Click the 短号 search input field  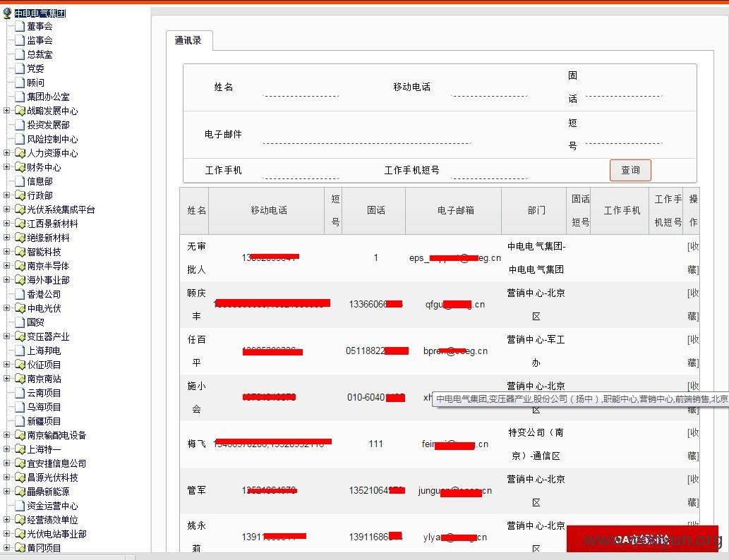pos(624,136)
